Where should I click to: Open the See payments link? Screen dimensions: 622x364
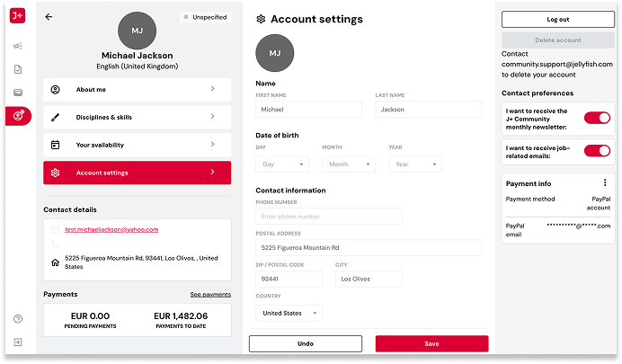click(x=210, y=295)
